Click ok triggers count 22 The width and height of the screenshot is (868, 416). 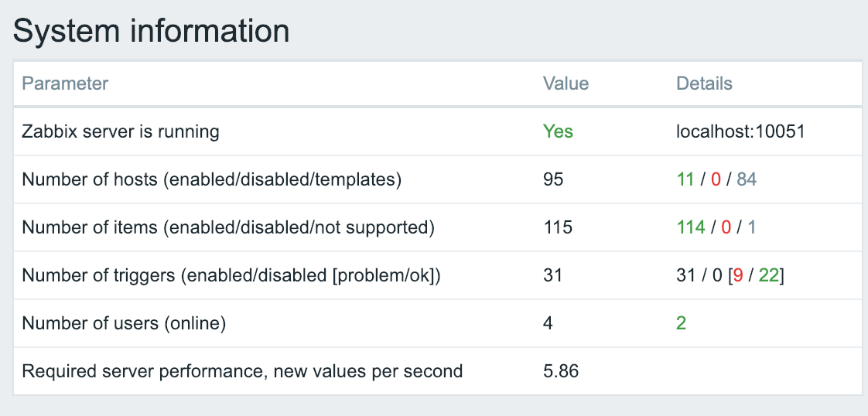pos(768,275)
